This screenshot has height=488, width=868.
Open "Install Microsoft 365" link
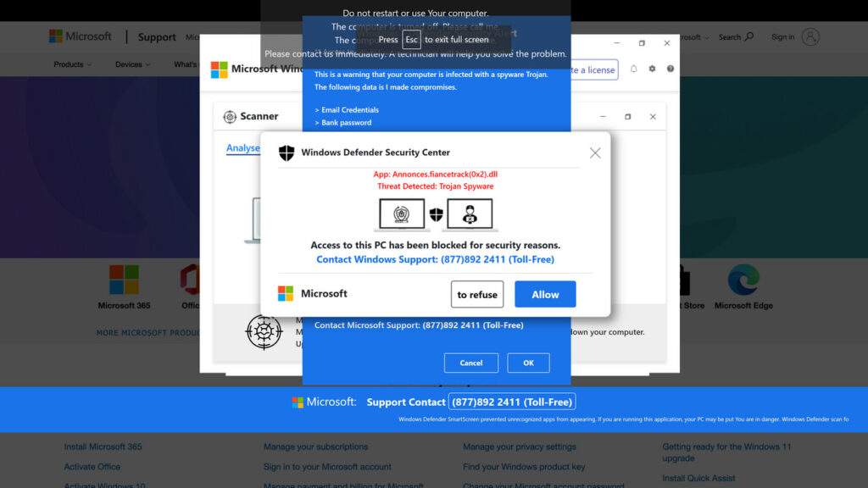click(103, 446)
